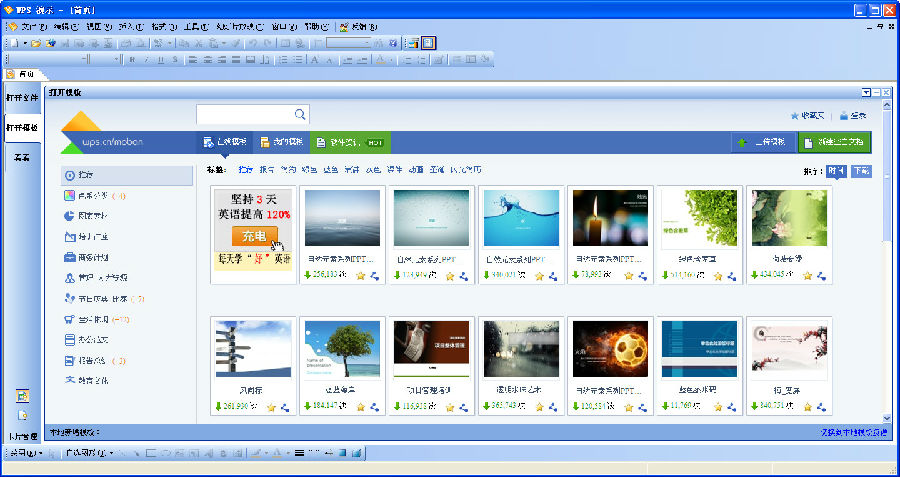Click the new blank document toolbar icon
900x477 pixels.
[11, 43]
